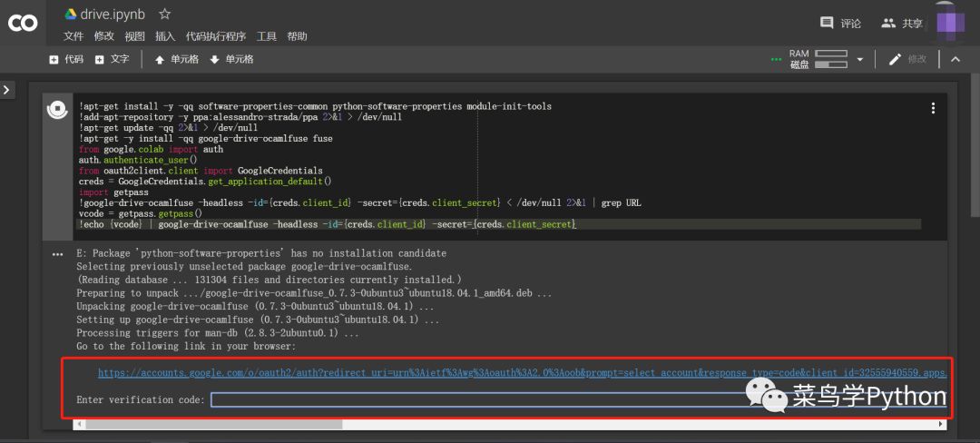The width and height of the screenshot is (980, 443).
Task: Open the output options ellipsis menu
Action: point(58,255)
